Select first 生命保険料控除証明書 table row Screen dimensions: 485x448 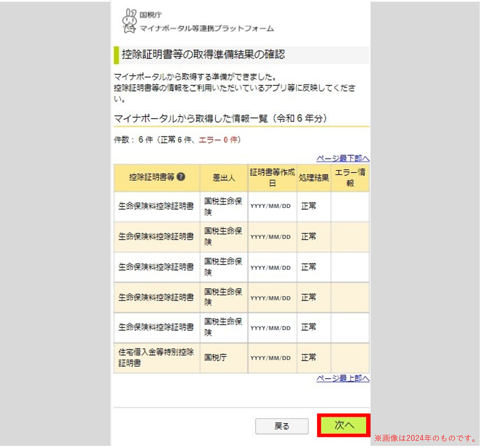tap(156, 206)
